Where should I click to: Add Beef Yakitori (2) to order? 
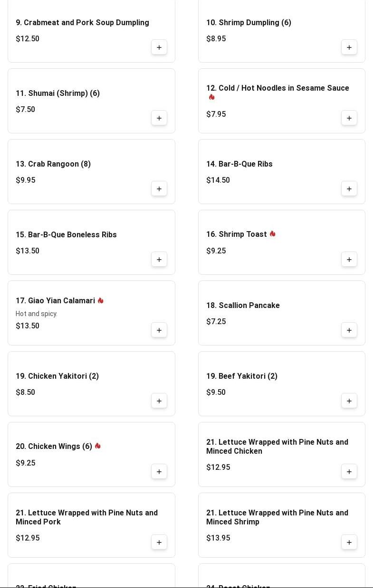pyautogui.click(x=349, y=401)
